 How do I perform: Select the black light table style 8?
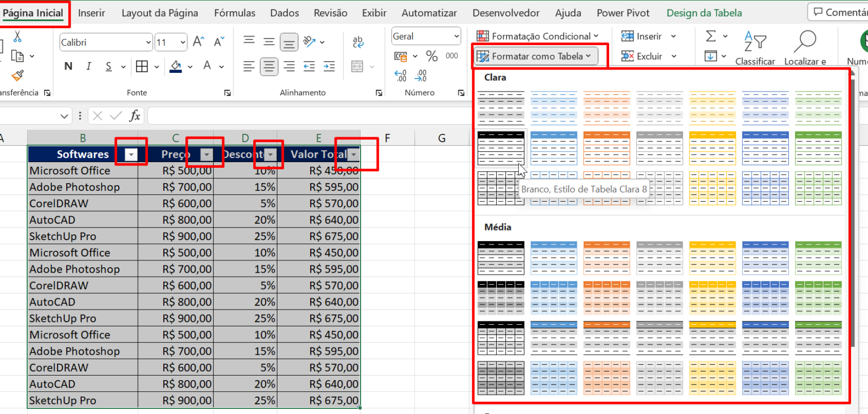coord(501,148)
